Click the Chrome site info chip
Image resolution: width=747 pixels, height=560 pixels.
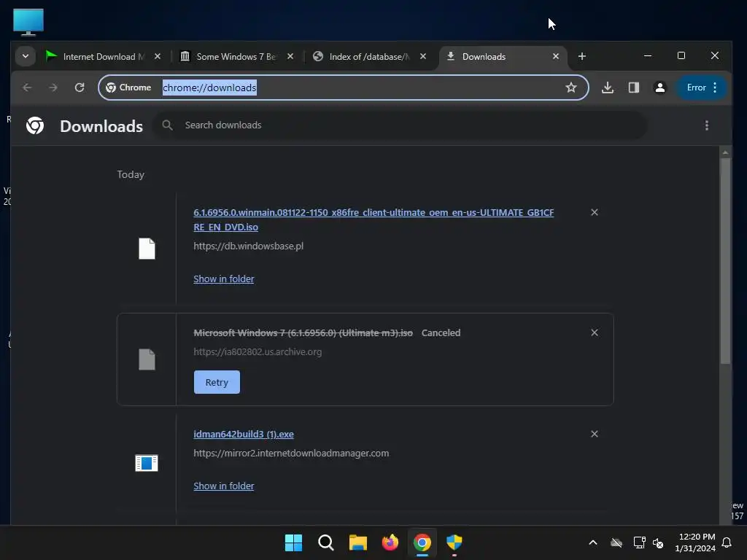coord(128,87)
